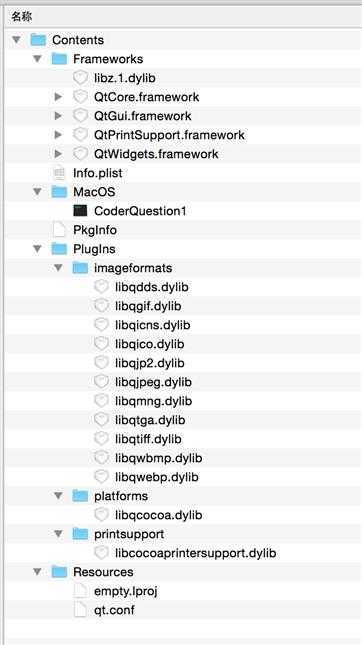
Task: Select the CoderQuestion1 executable icon
Action: point(80,211)
